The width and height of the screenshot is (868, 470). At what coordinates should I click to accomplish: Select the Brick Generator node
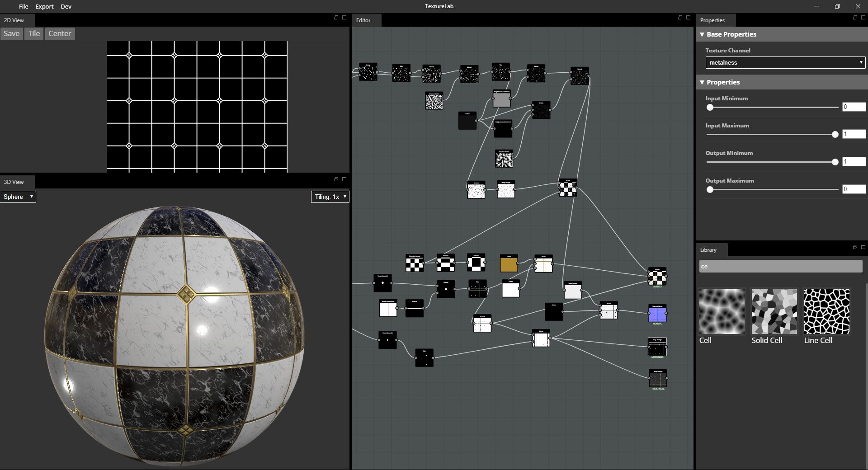click(x=388, y=309)
